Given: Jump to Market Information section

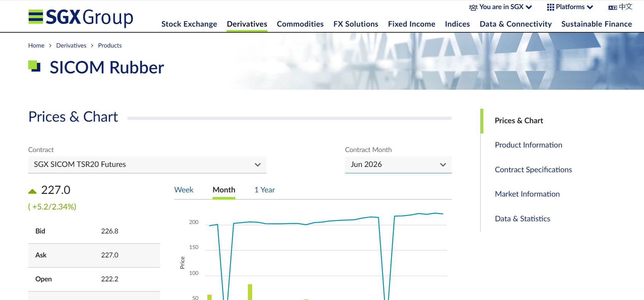Looking at the screenshot, I should (x=527, y=194).
